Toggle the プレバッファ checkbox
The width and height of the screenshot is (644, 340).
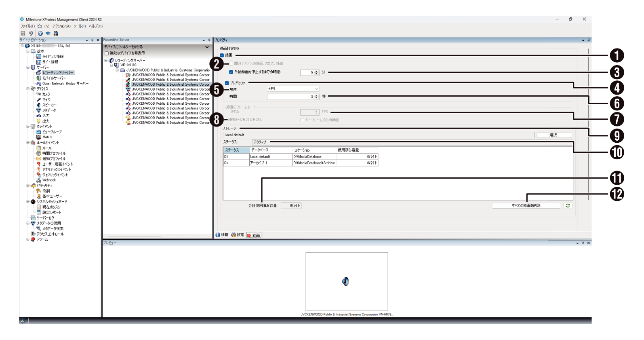pos(227,83)
